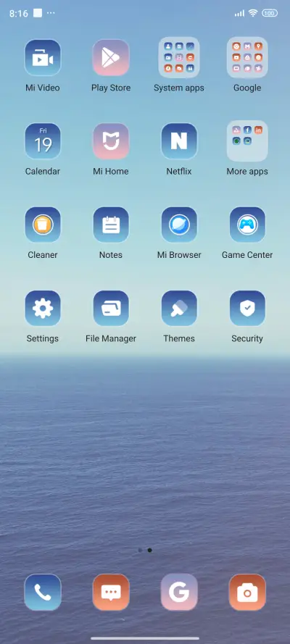Open the Netflix app
Viewport: 290px width, 644px height.
tap(179, 141)
